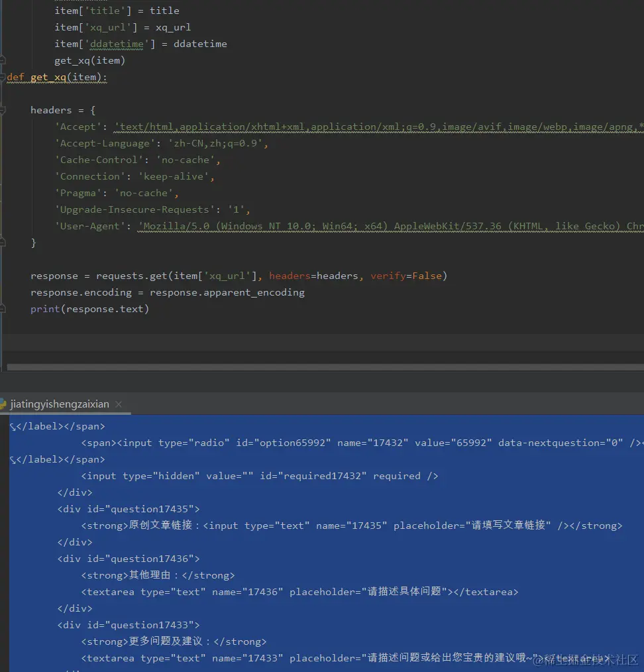Click the <div id="question17433"> output line
The width and height of the screenshot is (644, 672).
coord(129,625)
